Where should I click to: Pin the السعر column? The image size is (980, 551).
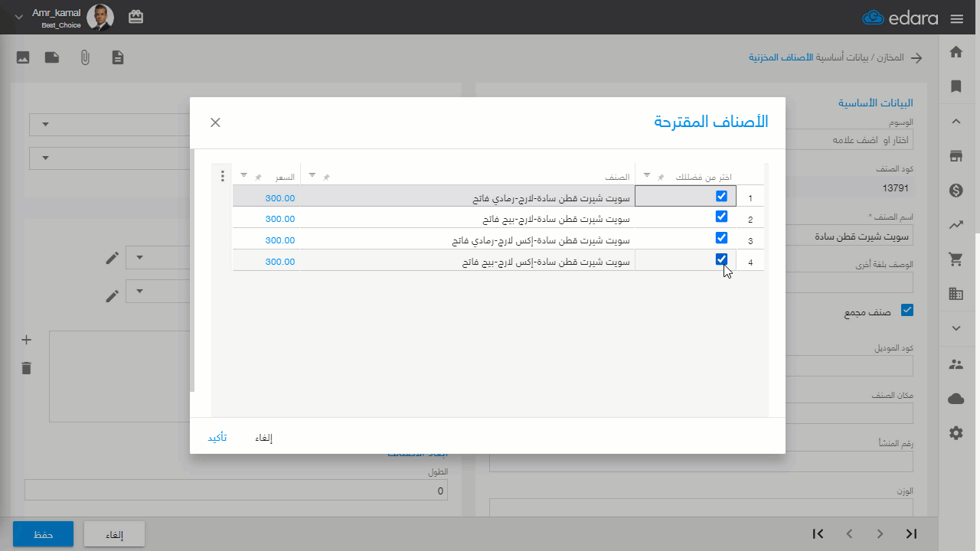[x=258, y=177]
